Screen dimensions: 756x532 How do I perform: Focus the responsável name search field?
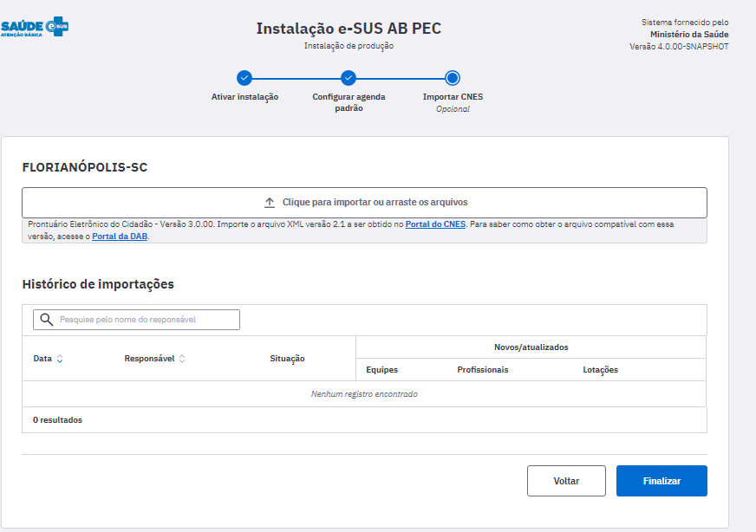pos(136,320)
